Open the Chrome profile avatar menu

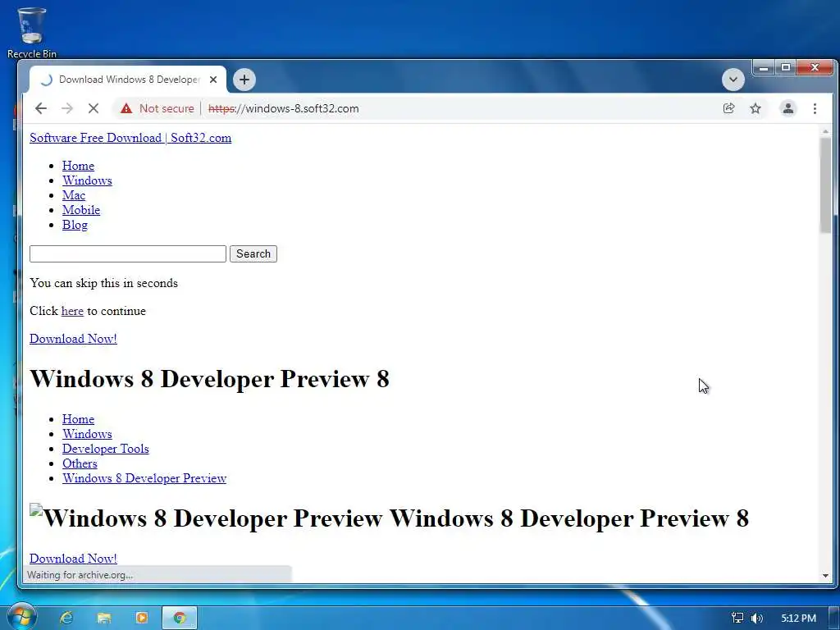point(787,108)
